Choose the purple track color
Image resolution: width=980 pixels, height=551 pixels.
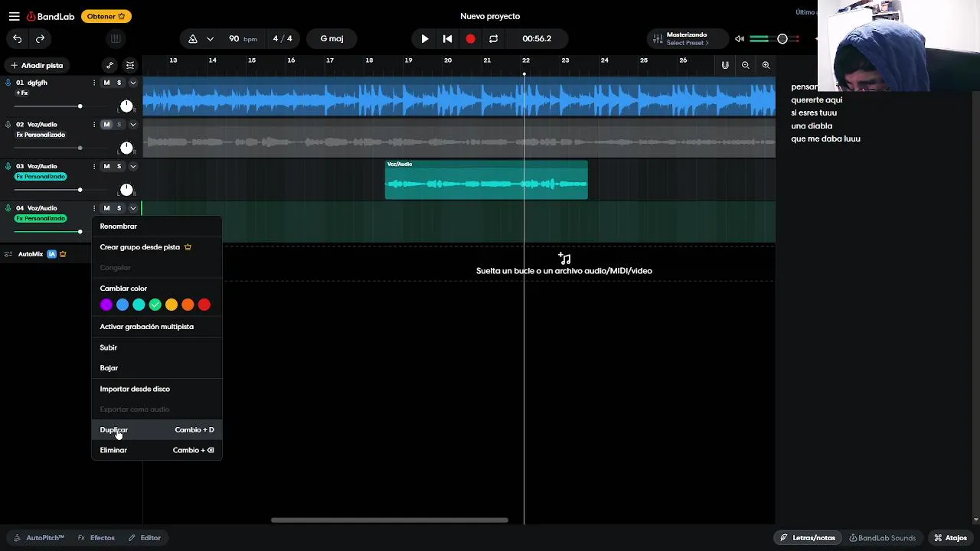106,305
